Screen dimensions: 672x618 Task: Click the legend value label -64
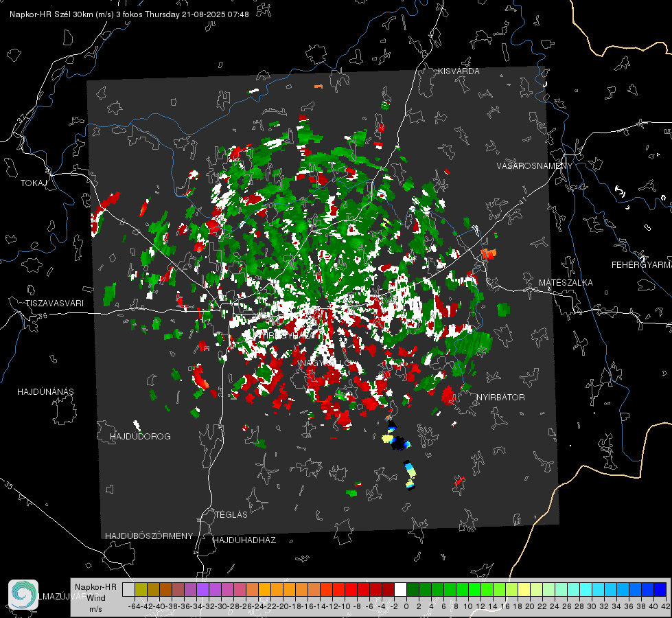(x=134, y=606)
